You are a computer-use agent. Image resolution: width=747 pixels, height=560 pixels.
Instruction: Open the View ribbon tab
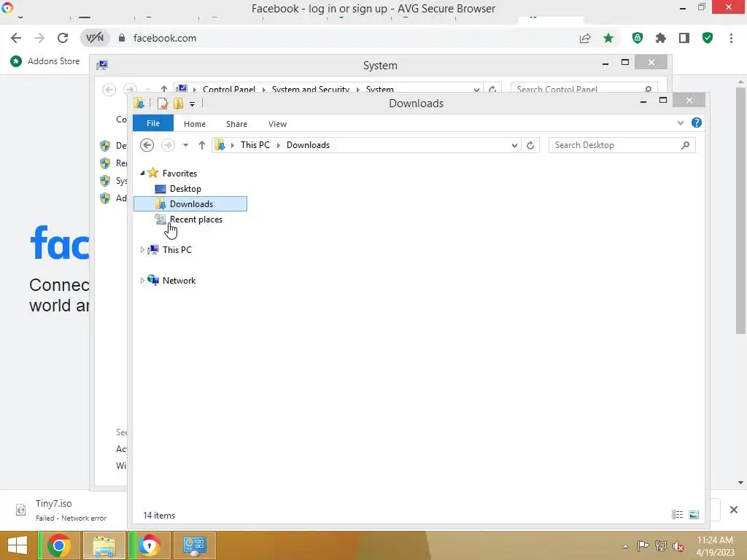[x=277, y=124]
